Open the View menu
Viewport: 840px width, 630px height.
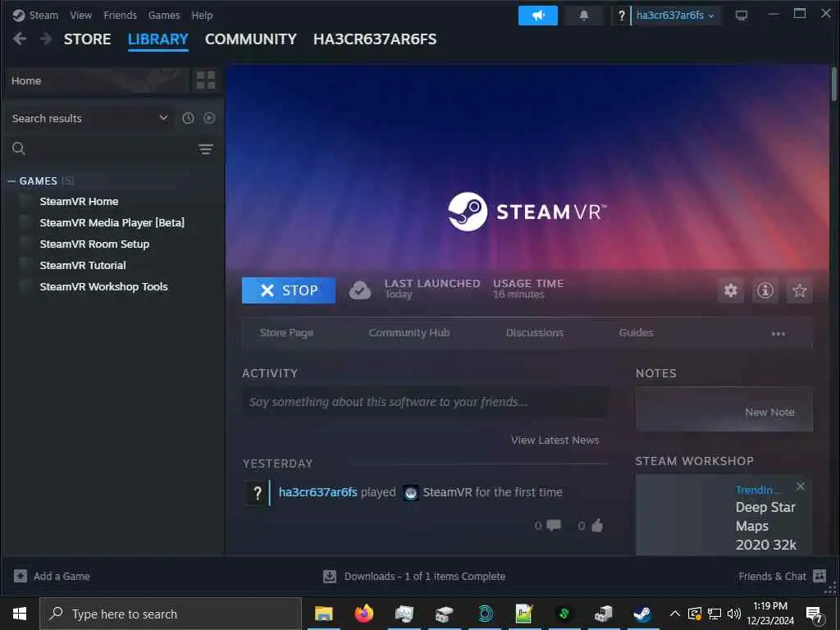(x=80, y=15)
